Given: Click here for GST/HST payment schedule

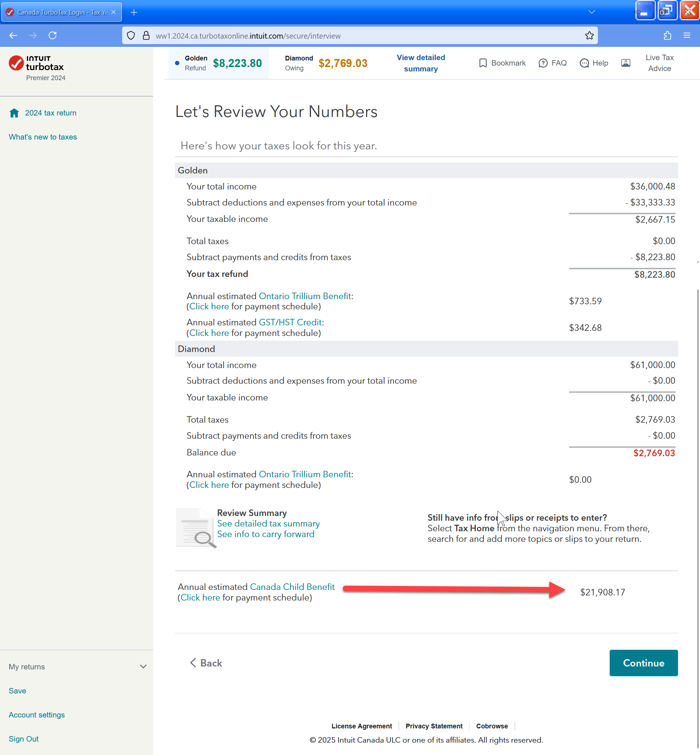Looking at the screenshot, I should (209, 333).
